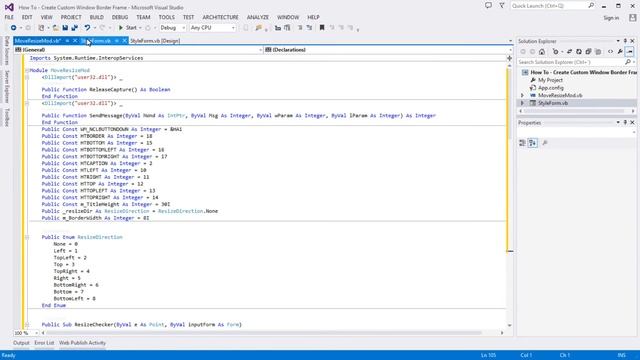Start debugging with the green Start button

pos(128,28)
